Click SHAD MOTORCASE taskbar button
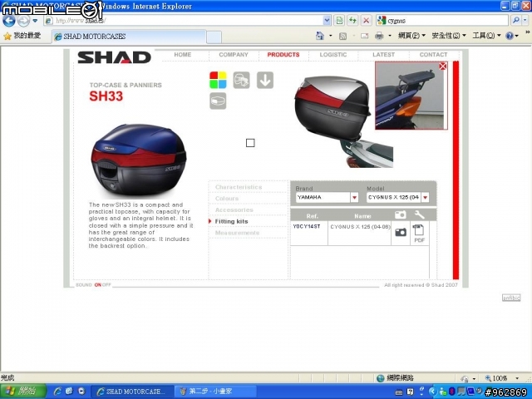 coord(132,392)
